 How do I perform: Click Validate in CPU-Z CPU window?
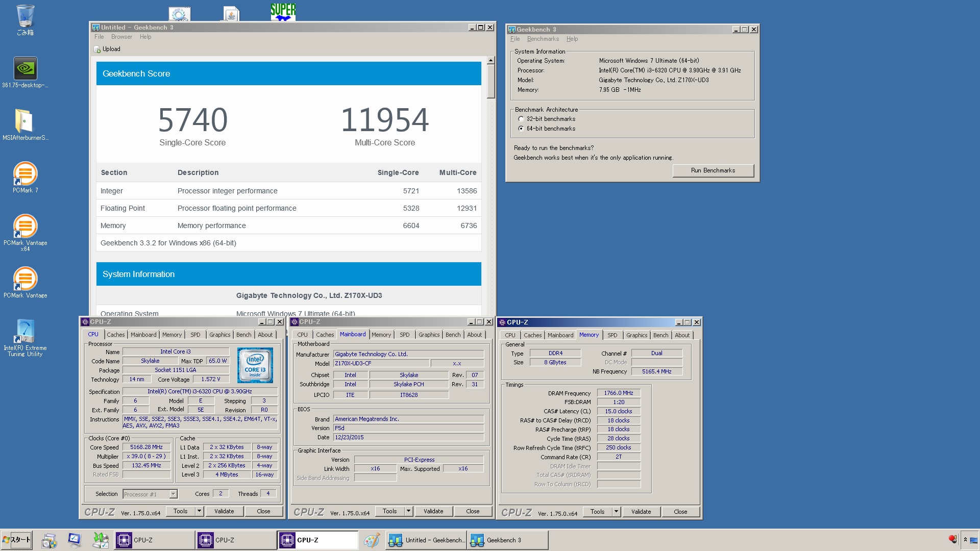point(224,511)
